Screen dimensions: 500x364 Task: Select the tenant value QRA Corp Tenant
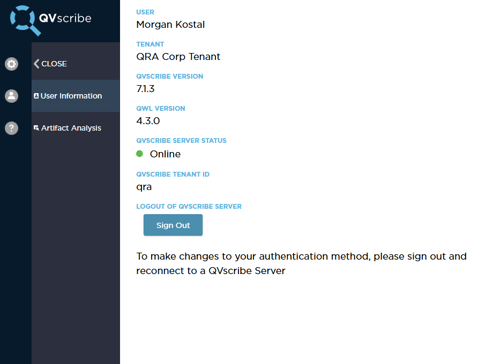pyautogui.click(x=178, y=57)
